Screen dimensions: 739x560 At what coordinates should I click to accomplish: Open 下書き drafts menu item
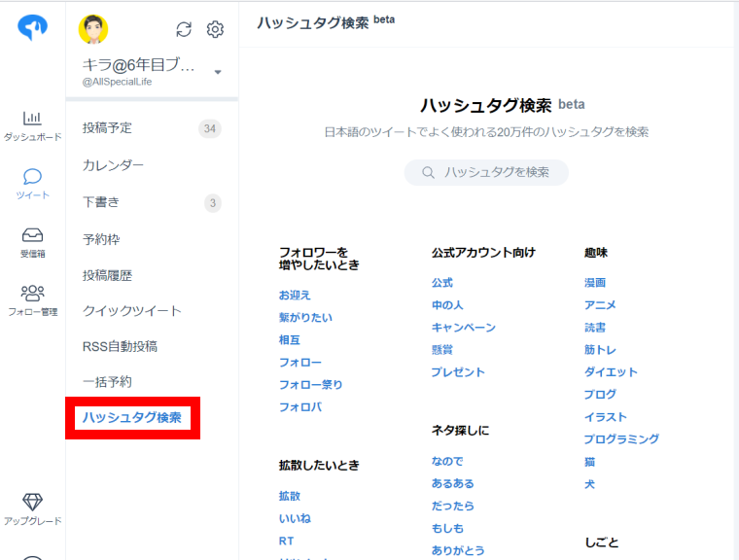point(101,202)
